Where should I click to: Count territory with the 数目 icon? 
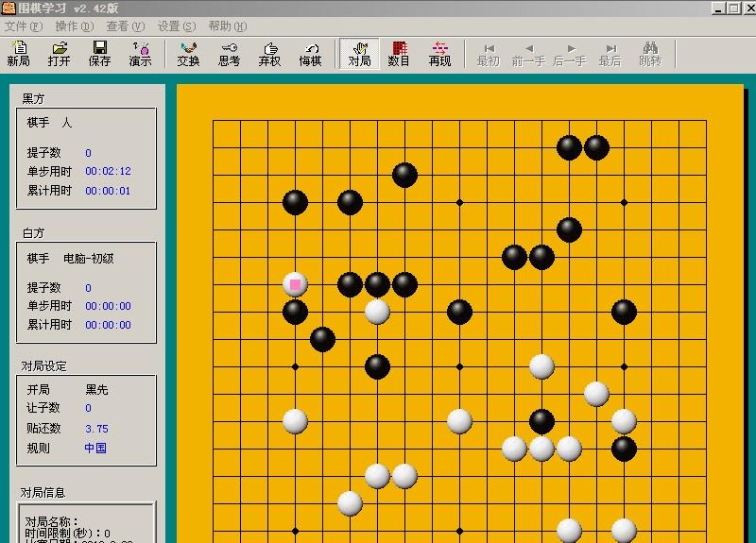[x=399, y=54]
